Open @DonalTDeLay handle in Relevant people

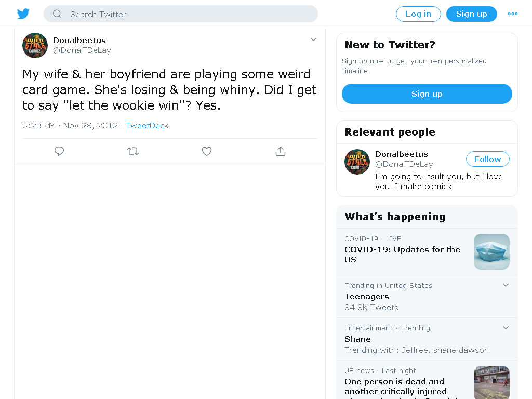pyautogui.click(x=404, y=164)
